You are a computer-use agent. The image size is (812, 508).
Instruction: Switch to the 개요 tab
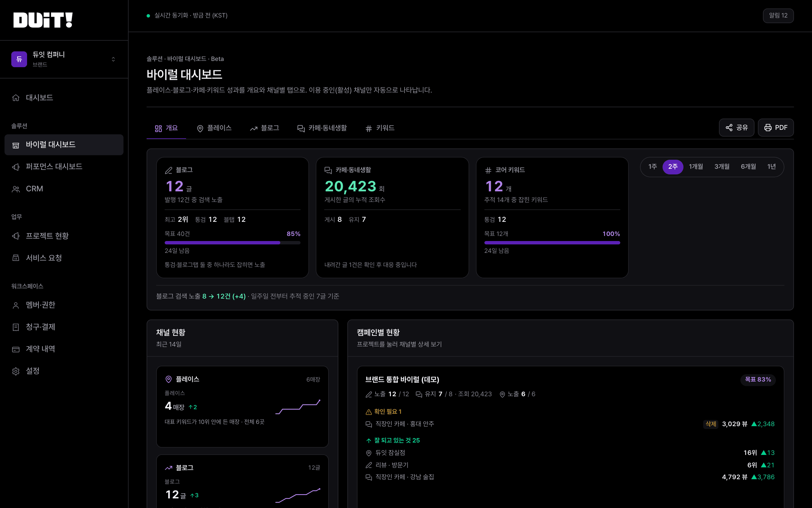click(x=166, y=128)
